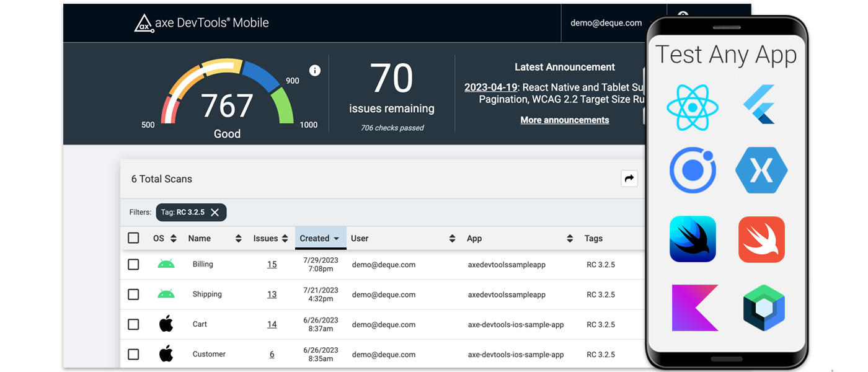Screen dimensions: 868x372
Task: Check the Shipping scan checkbox
Action: pos(133,294)
